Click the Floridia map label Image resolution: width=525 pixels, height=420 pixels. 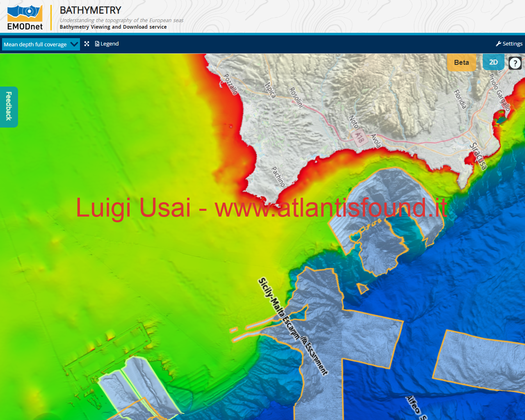point(460,99)
